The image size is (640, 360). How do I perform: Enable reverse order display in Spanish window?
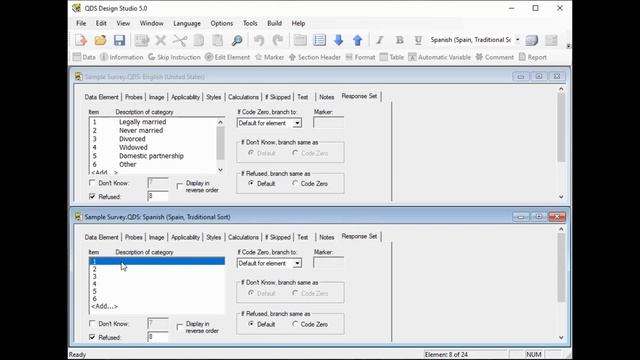point(180,327)
